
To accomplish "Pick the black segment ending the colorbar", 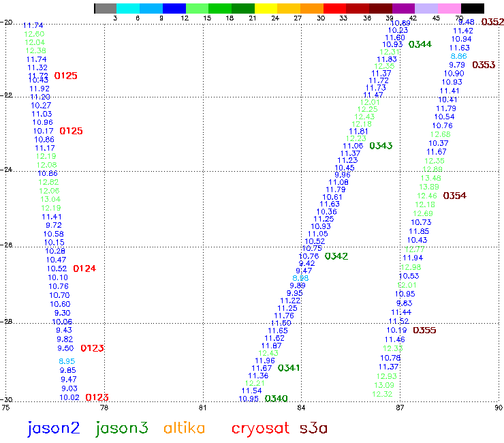I will click(x=473, y=8).
